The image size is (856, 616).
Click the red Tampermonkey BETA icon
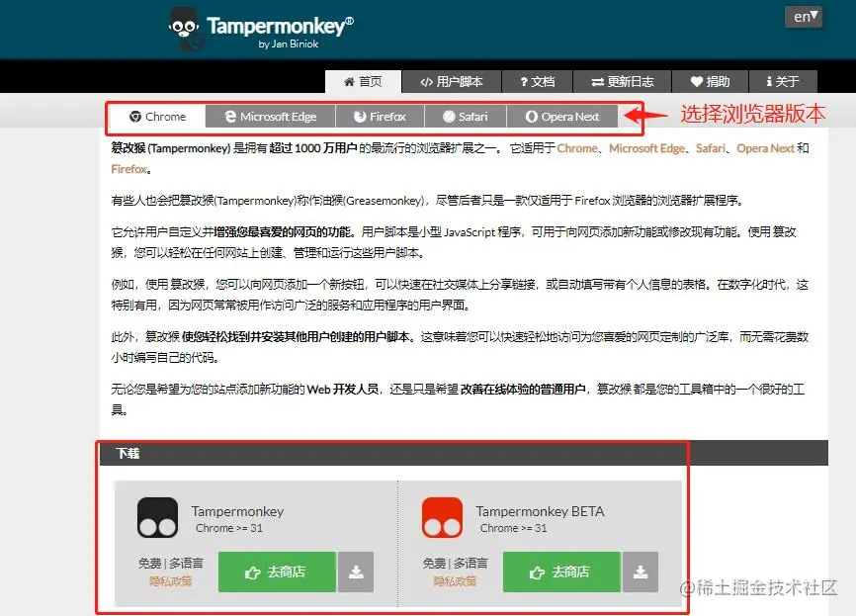(x=442, y=517)
